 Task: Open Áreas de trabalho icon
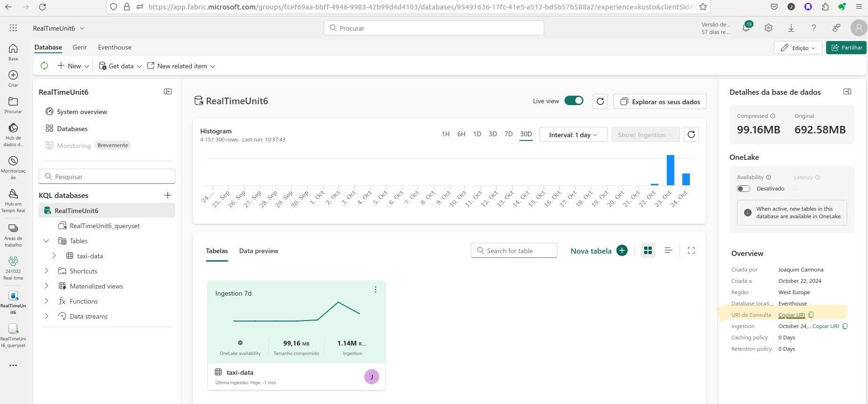point(13,228)
